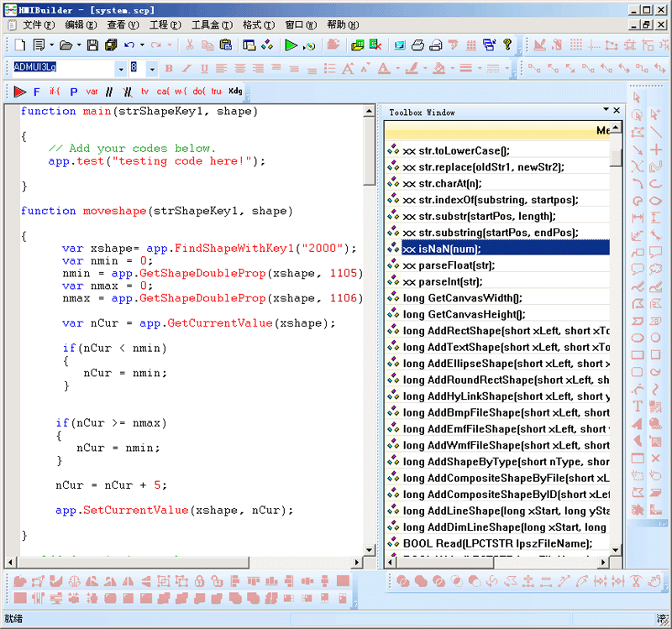Open the 工具盒(T) menu
The height and width of the screenshot is (629, 672).
coord(213,25)
